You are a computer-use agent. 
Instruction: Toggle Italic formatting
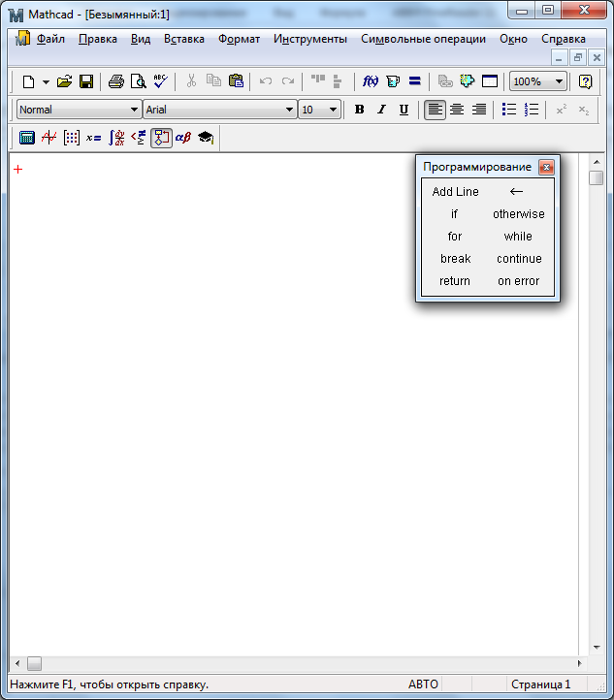381,110
